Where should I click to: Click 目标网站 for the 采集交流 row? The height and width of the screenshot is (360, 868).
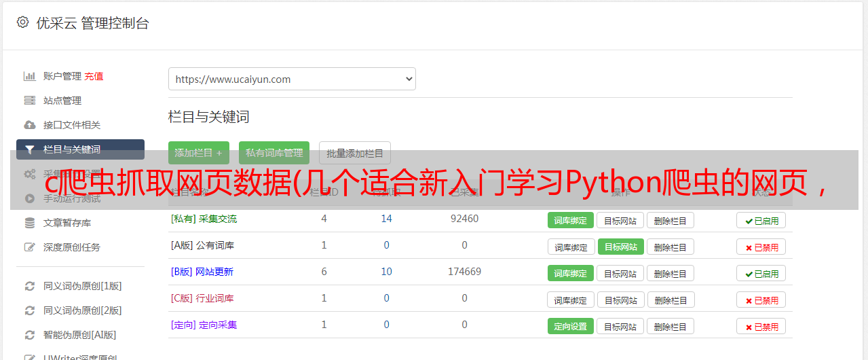tap(620, 220)
